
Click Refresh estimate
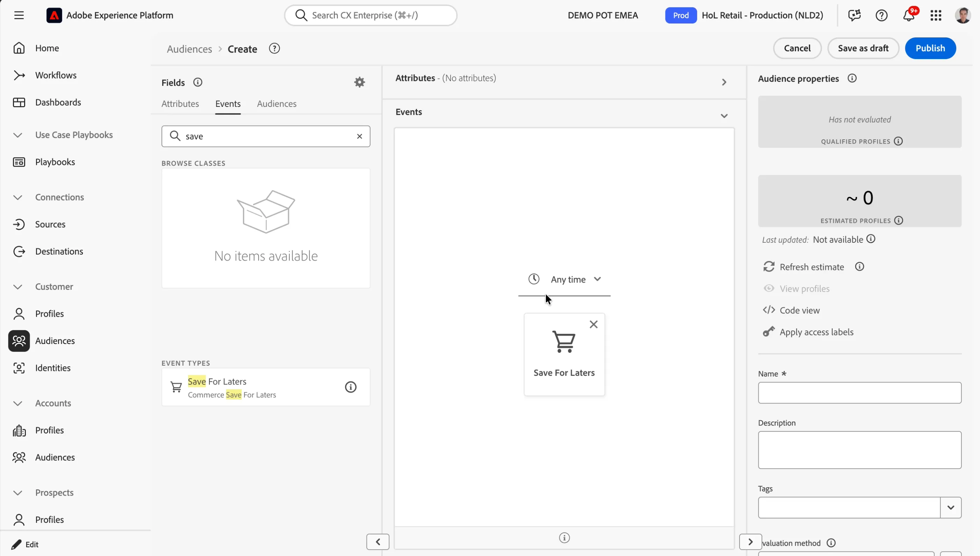(804, 267)
